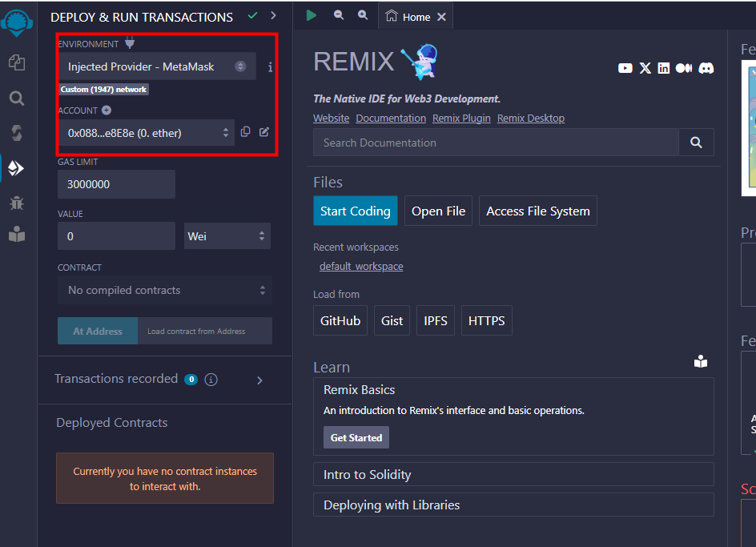
Task: Open the default_workspace recent workspace link
Action: coord(361,266)
